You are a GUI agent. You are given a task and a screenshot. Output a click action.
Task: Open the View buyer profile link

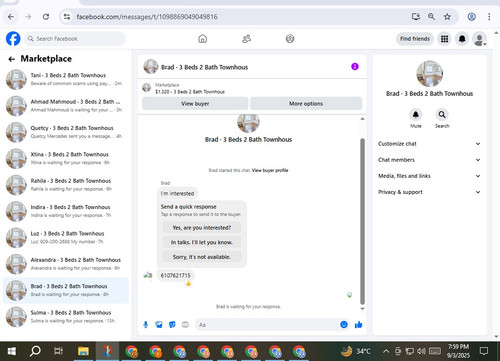(270, 170)
